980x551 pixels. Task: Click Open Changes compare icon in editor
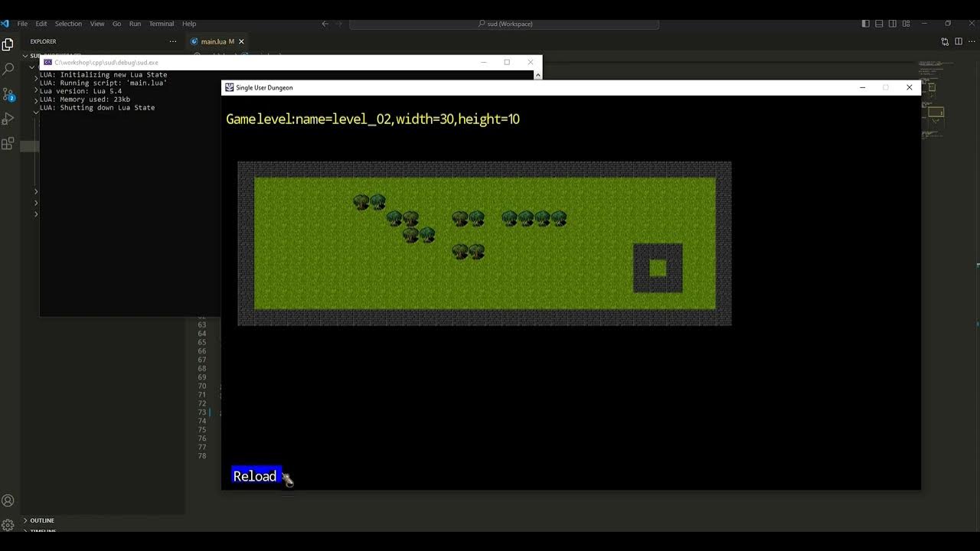tap(945, 41)
